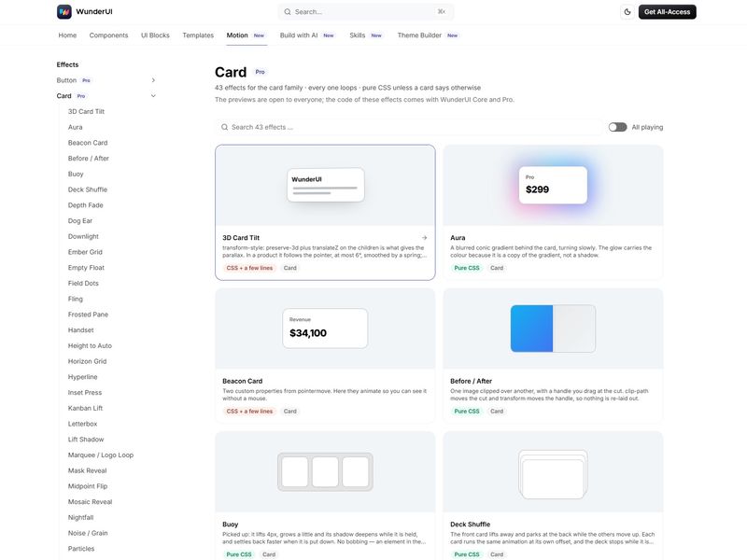747x560 pixels.
Task: Collapse the Card effects section chevron
Action: [153, 96]
